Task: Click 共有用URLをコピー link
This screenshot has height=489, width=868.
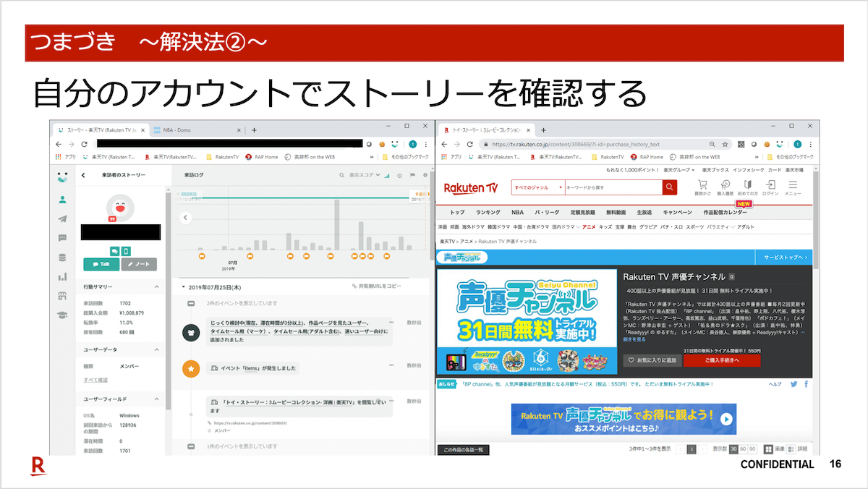Action: pos(376,286)
